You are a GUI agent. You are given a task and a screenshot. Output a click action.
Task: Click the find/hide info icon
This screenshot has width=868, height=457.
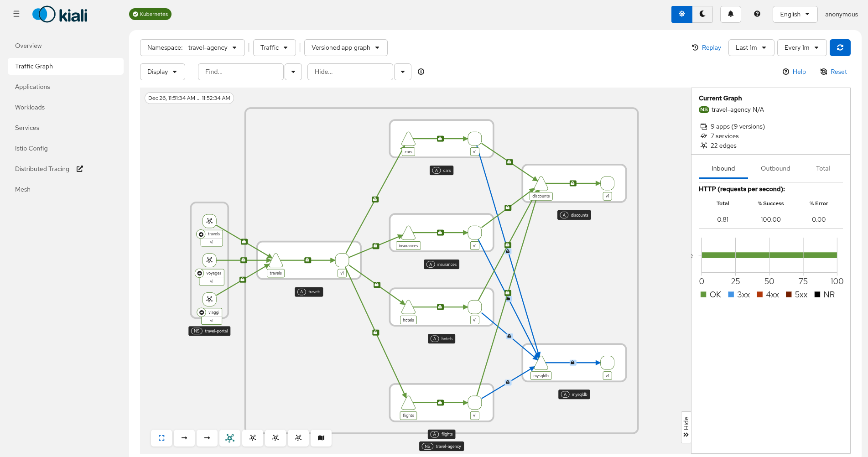(421, 72)
